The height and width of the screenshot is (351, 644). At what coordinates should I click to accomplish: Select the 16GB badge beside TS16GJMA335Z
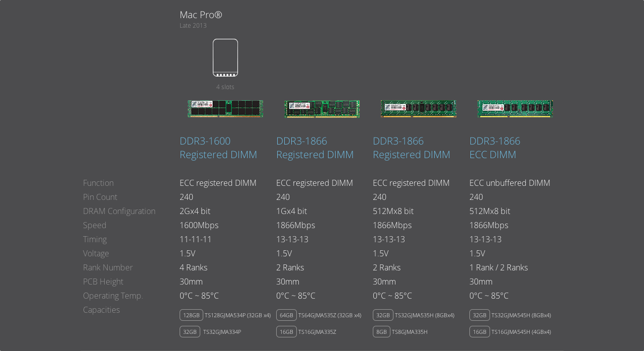tap(286, 332)
